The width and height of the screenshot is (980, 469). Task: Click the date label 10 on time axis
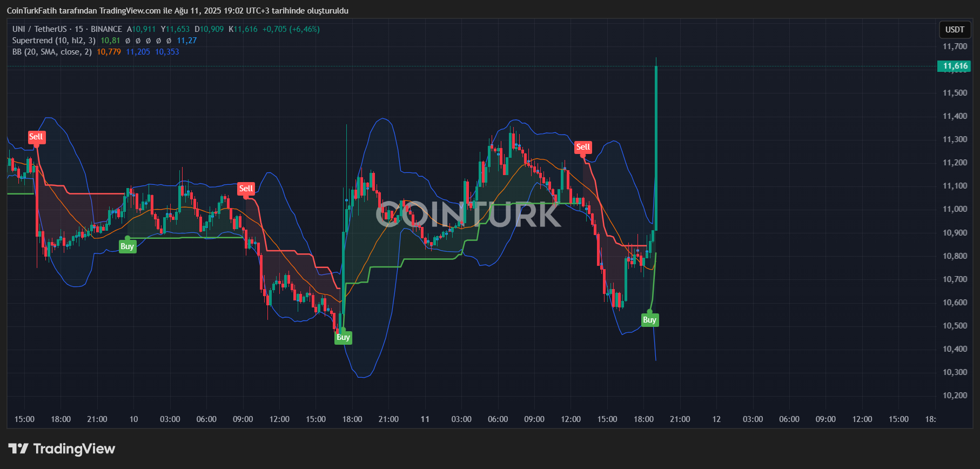pos(133,419)
